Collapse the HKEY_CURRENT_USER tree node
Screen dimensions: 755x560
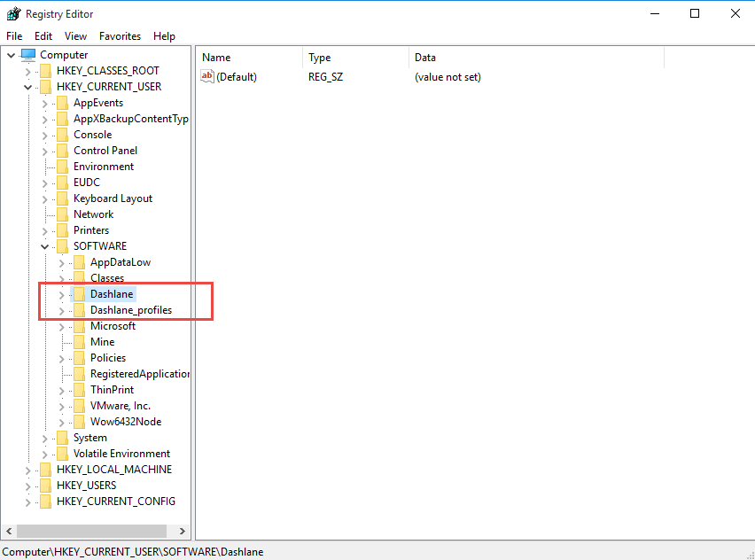coord(27,87)
